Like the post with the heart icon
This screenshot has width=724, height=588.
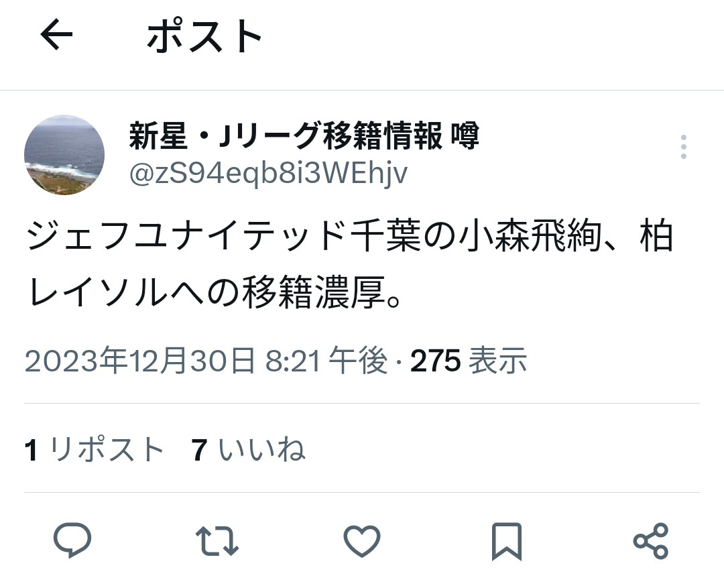point(362,540)
